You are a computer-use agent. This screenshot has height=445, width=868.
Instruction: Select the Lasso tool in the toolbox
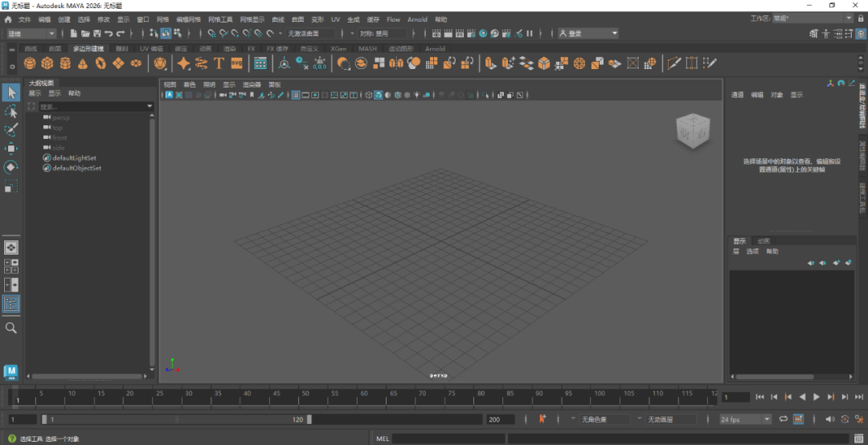11,112
